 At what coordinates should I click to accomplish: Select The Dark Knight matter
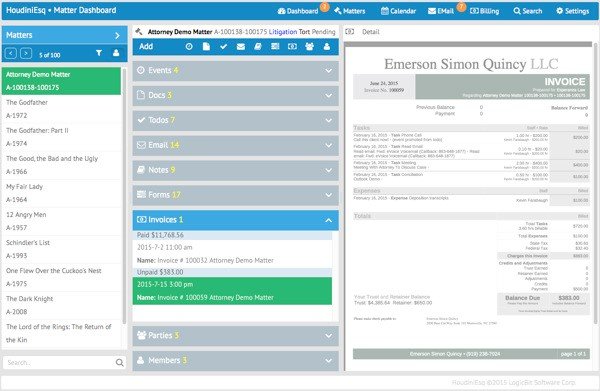61,305
